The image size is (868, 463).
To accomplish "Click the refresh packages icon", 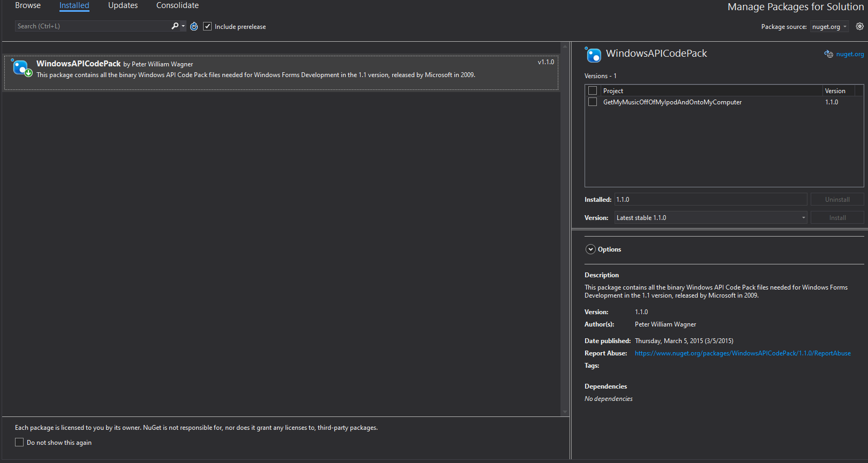I will click(194, 26).
